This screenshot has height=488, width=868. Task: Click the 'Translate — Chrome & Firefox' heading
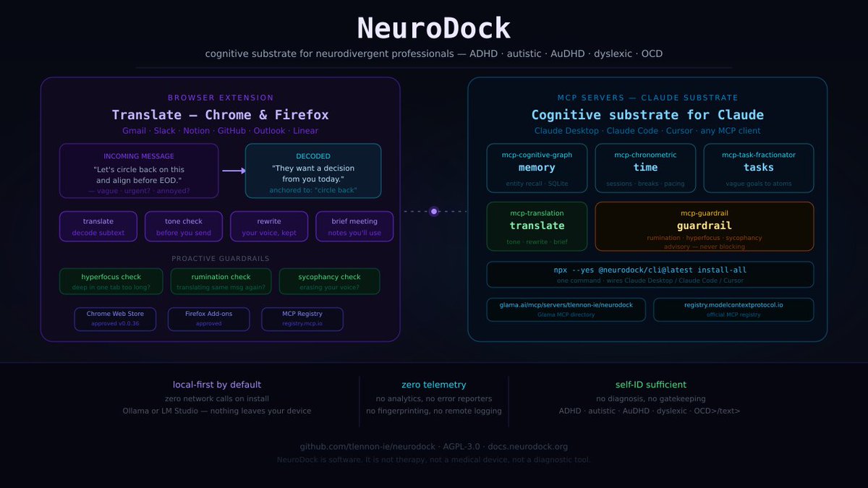pyautogui.click(x=221, y=115)
